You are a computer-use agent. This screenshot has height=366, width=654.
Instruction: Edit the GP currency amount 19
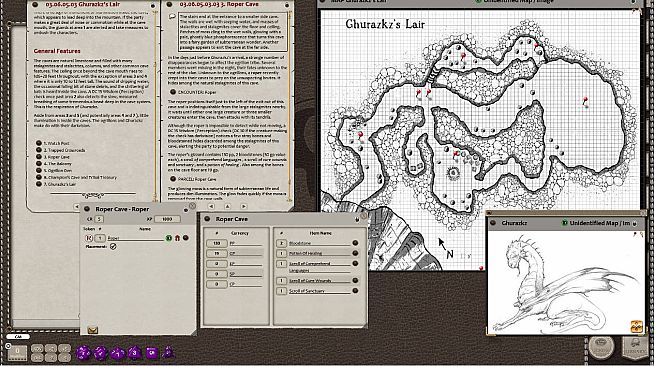216,253
